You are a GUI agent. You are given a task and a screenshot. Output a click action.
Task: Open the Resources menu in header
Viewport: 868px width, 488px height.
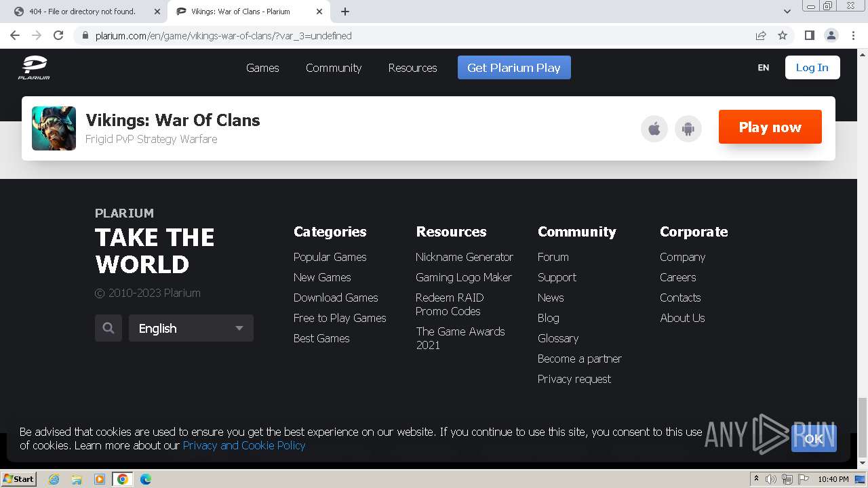coord(412,68)
